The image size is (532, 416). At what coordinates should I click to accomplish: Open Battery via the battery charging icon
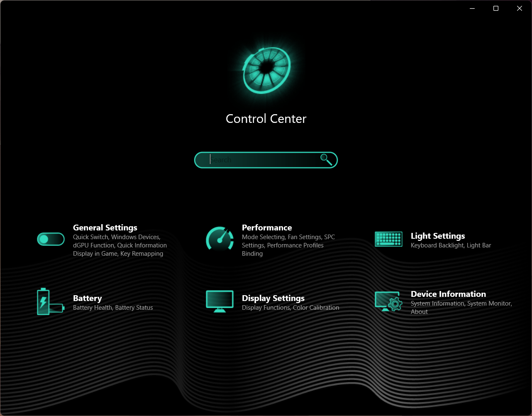click(x=51, y=302)
